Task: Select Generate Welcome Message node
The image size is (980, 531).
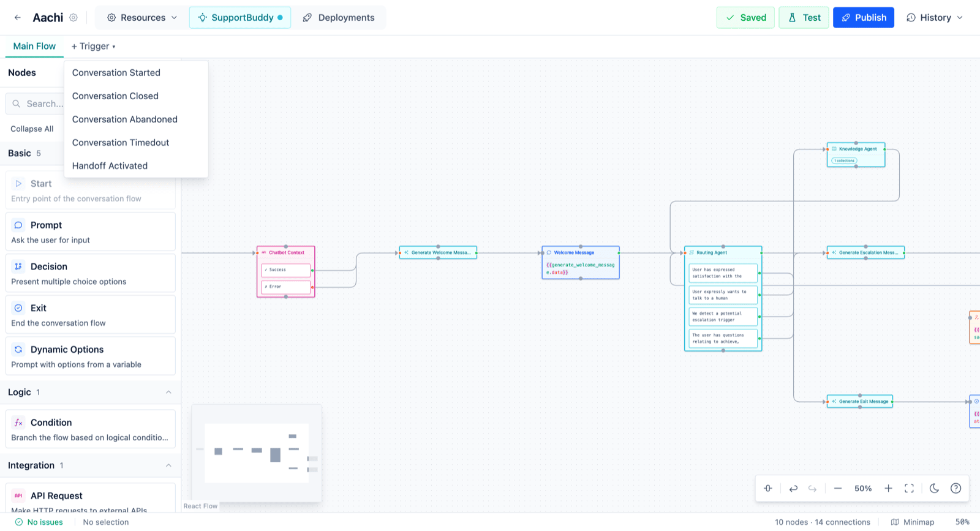Action: (x=438, y=252)
